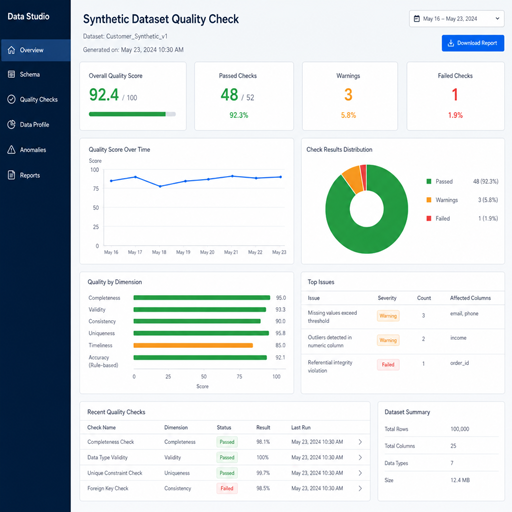Click the Passed status of Data Type Validity
This screenshot has width=512, height=512.
227,457
